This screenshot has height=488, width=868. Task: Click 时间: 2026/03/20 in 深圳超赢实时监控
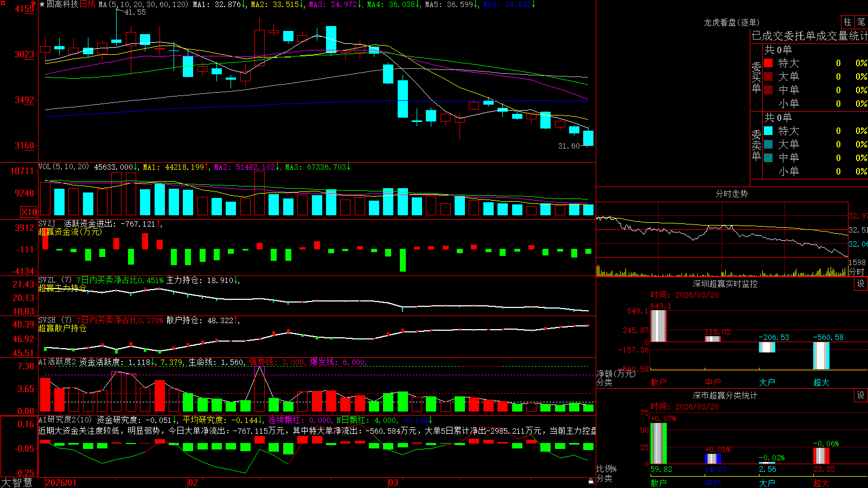[685, 295]
